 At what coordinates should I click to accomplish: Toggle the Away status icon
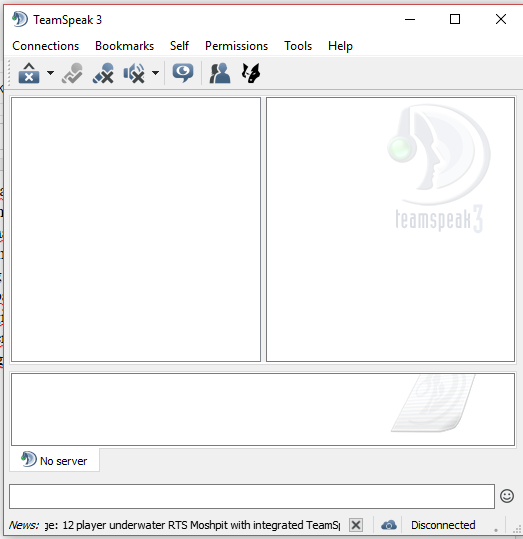point(73,73)
